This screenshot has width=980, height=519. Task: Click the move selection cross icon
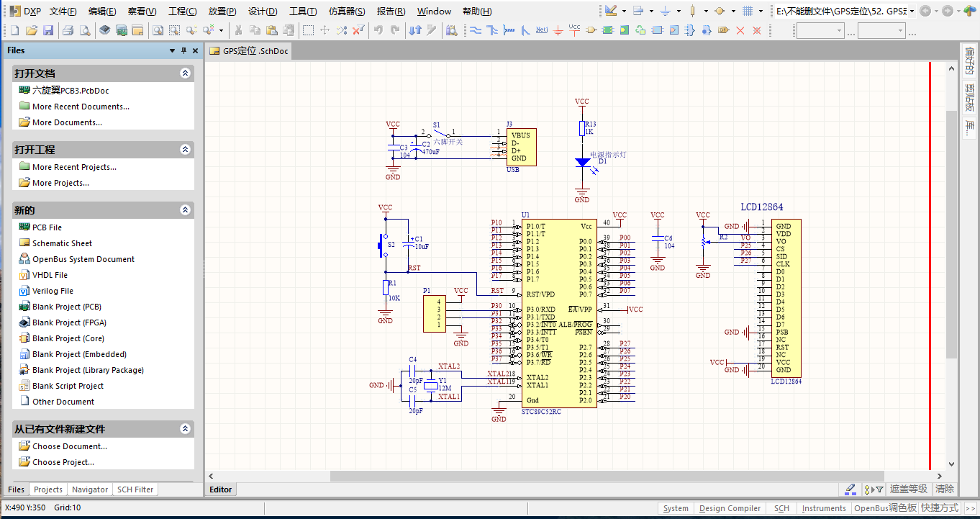(x=325, y=30)
